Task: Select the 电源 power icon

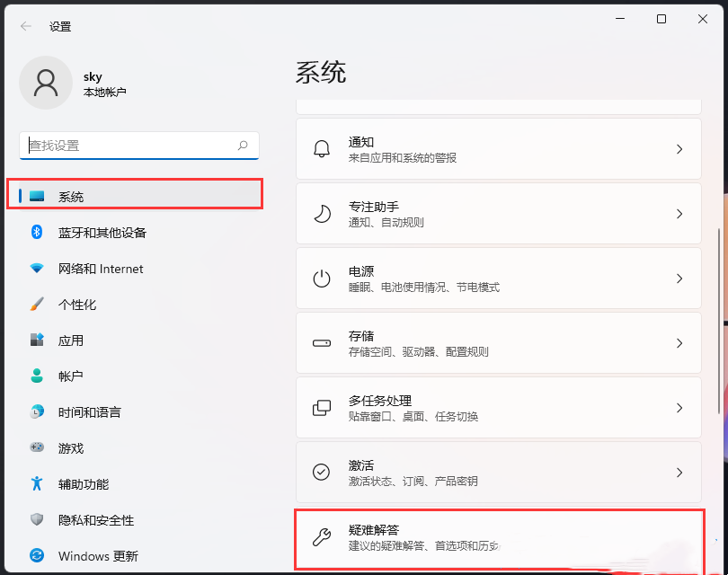Action: pos(321,278)
